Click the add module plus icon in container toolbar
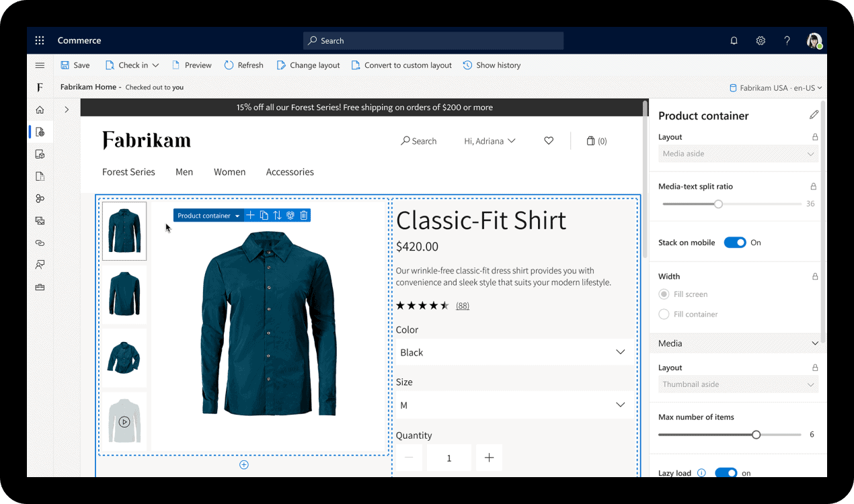Viewport: 854px width, 504px height. [x=250, y=215]
